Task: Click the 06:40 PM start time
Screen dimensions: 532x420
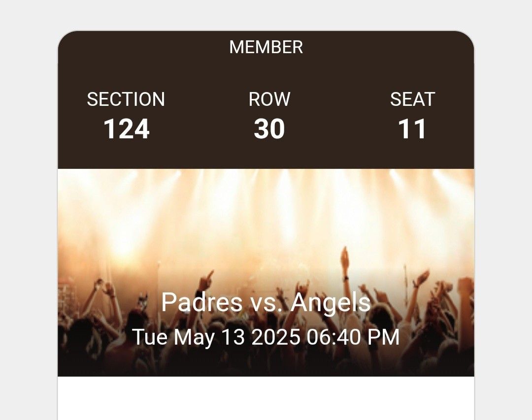Action: [353, 338]
